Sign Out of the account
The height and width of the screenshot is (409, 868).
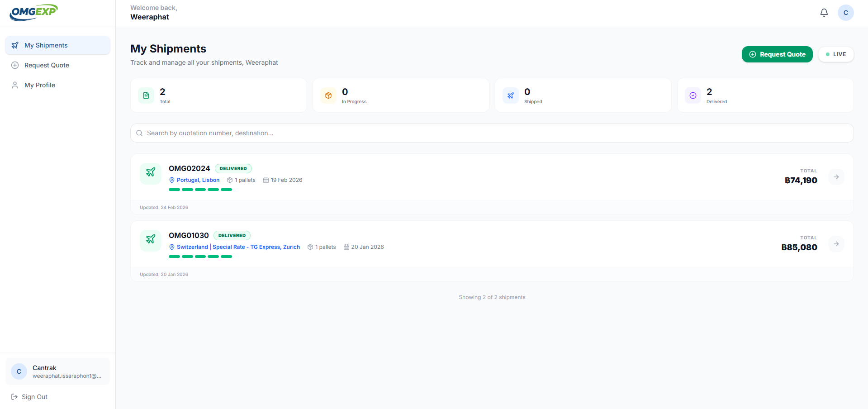tap(29, 397)
